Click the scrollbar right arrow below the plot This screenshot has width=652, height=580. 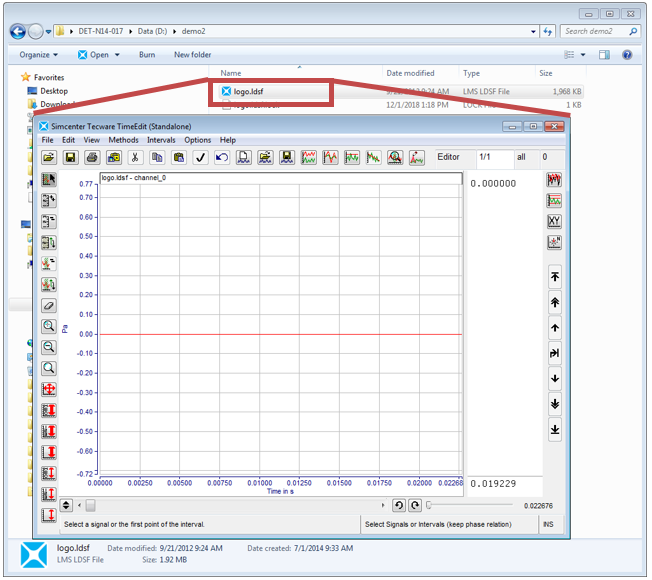tap(383, 506)
